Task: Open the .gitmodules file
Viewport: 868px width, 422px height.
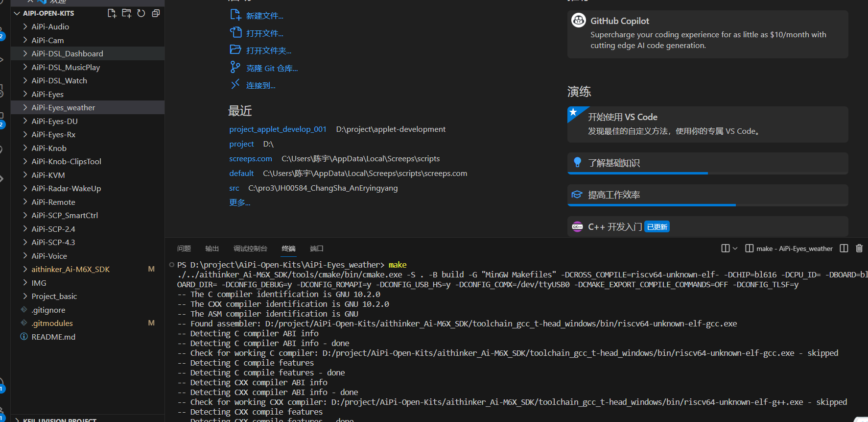Action: (x=88, y=323)
